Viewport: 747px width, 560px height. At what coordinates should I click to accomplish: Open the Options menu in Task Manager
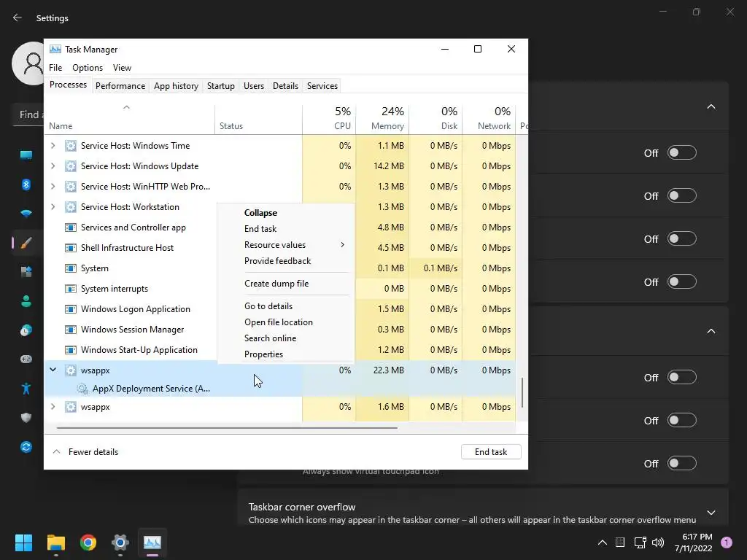(x=88, y=68)
